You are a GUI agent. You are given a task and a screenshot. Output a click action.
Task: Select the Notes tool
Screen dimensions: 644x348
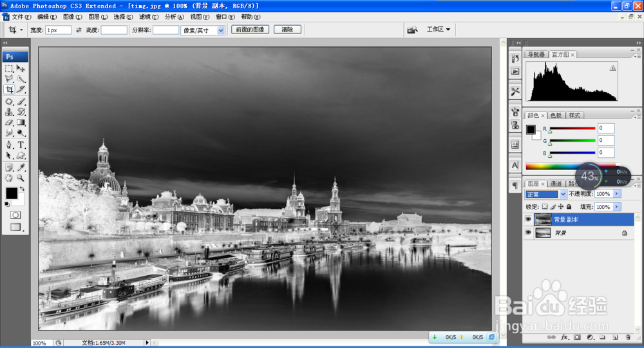click(x=9, y=167)
